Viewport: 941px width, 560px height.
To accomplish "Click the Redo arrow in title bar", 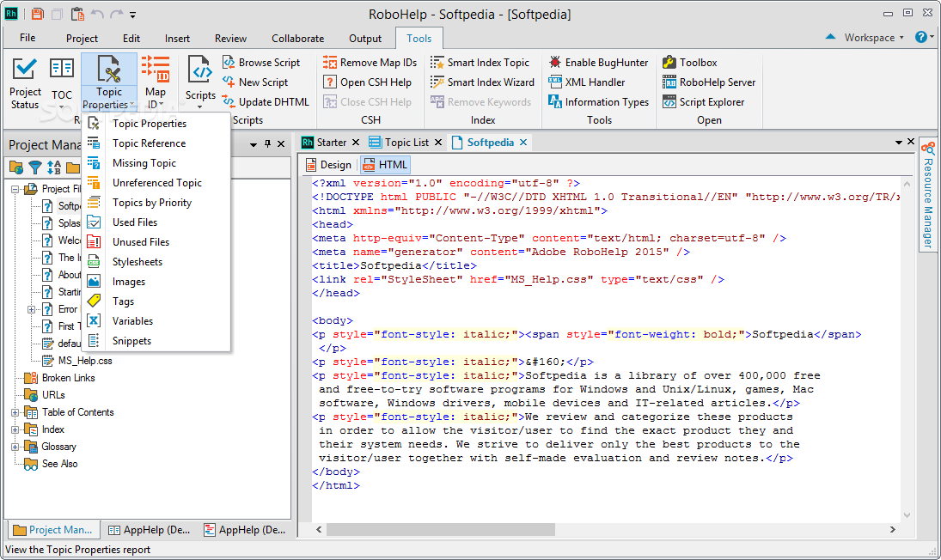I will pyautogui.click(x=116, y=14).
